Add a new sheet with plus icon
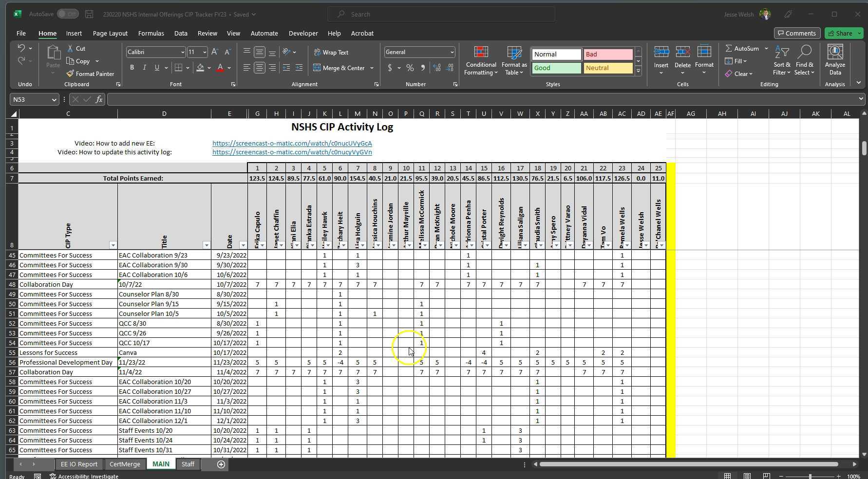 pos(221,464)
